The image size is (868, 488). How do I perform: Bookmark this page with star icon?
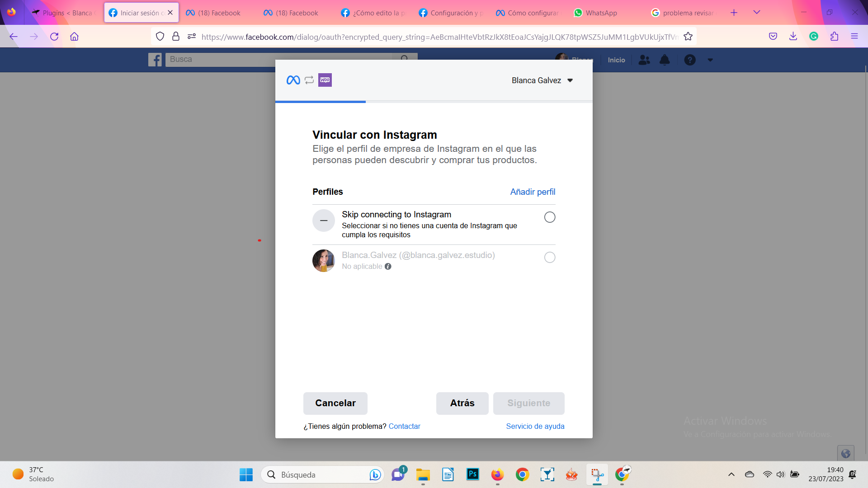coord(688,37)
